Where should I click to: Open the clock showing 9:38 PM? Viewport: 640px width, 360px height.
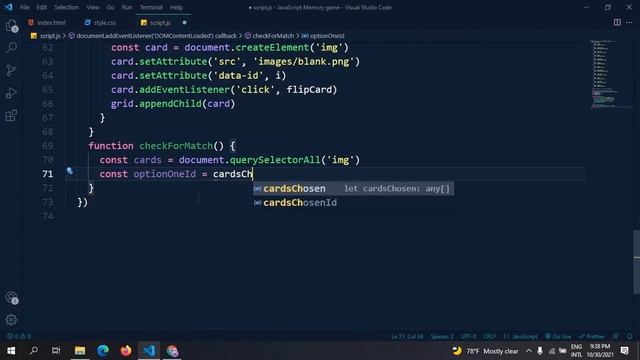pos(600,351)
